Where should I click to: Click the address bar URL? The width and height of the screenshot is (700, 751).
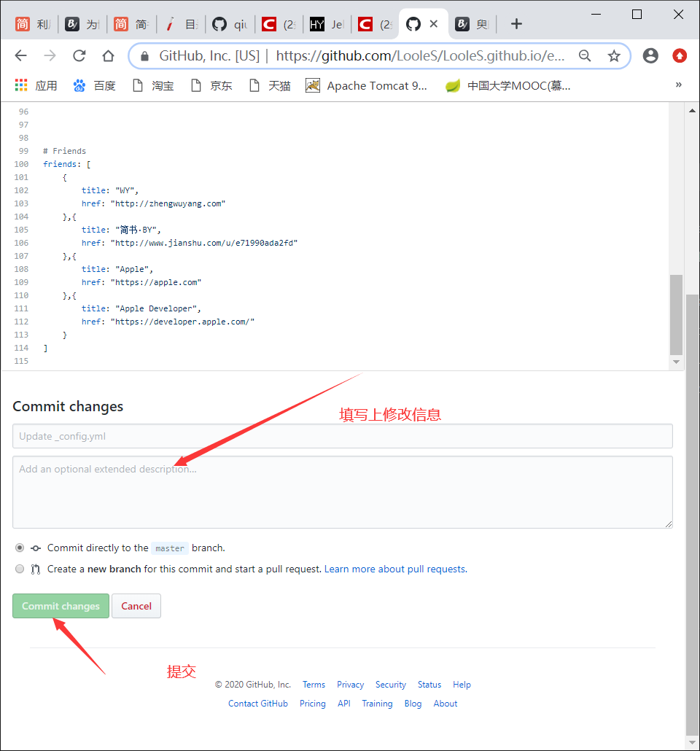point(420,56)
